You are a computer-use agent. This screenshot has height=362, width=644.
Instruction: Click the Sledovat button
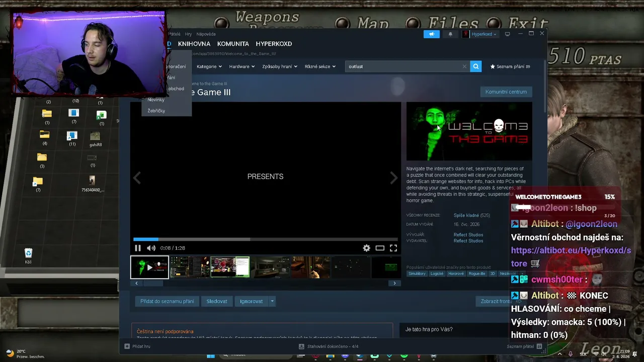217,301
